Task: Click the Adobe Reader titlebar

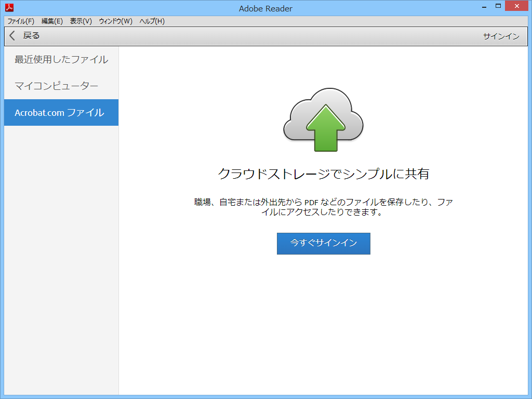Action: [x=266, y=8]
